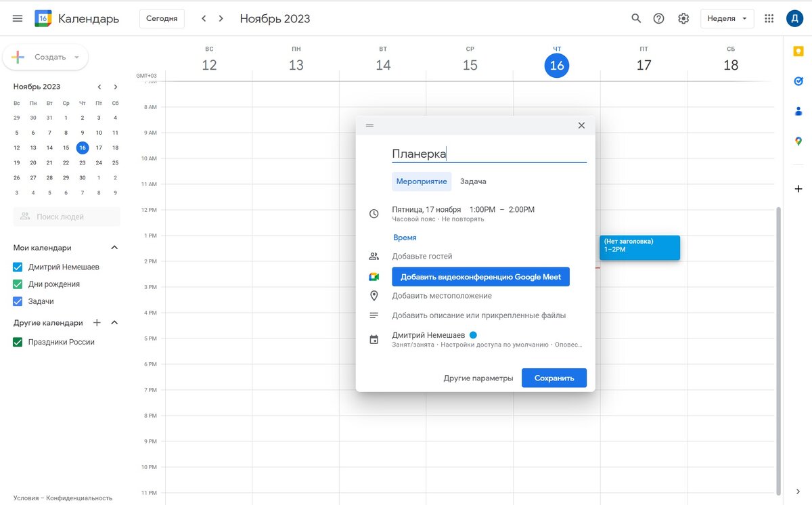The width and height of the screenshot is (812, 505).
Task: Collapse Мои календари section
Action: (114, 248)
